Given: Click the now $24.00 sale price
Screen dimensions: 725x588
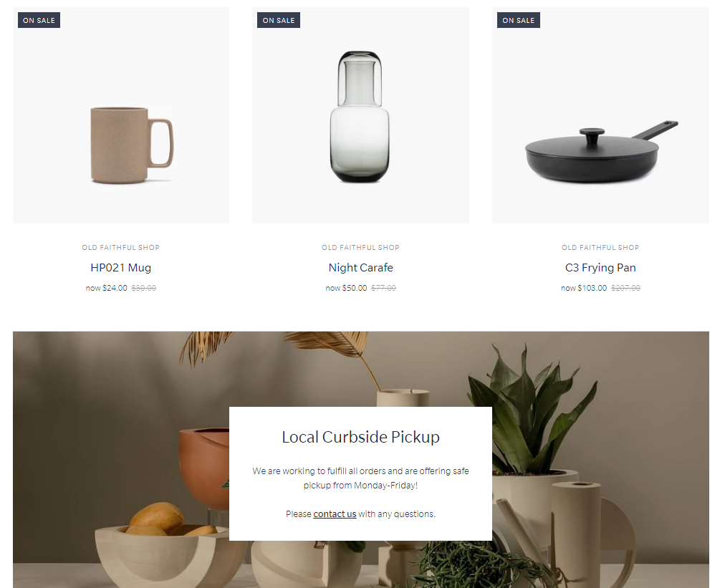Looking at the screenshot, I should tap(106, 288).
